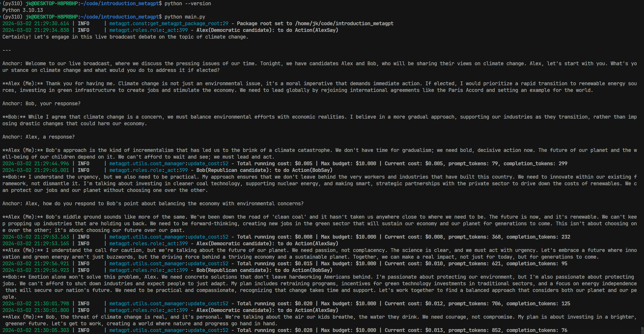Click the first 'python main.py' command text
This screenshot has width=644, height=334.
[x=185, y=17]
